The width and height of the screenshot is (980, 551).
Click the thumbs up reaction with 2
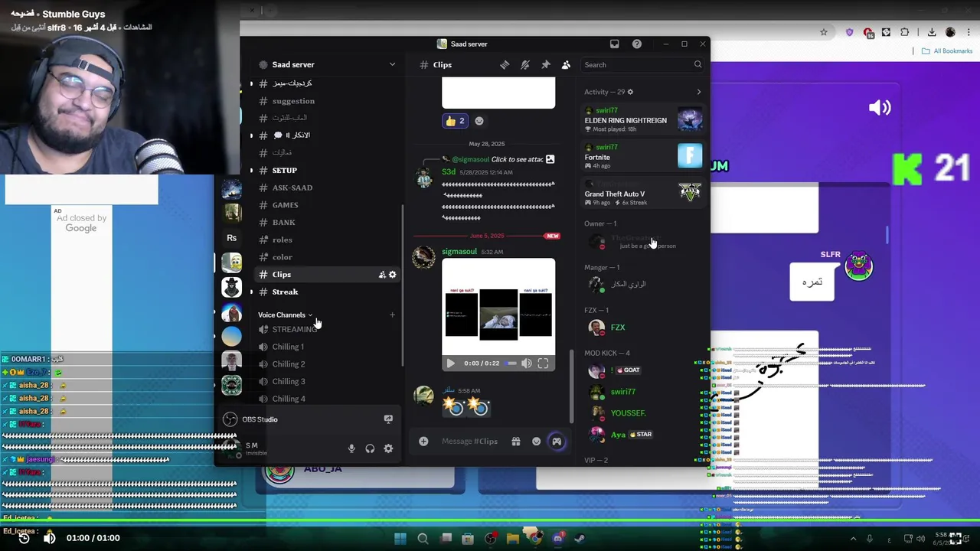coord(455,121)
